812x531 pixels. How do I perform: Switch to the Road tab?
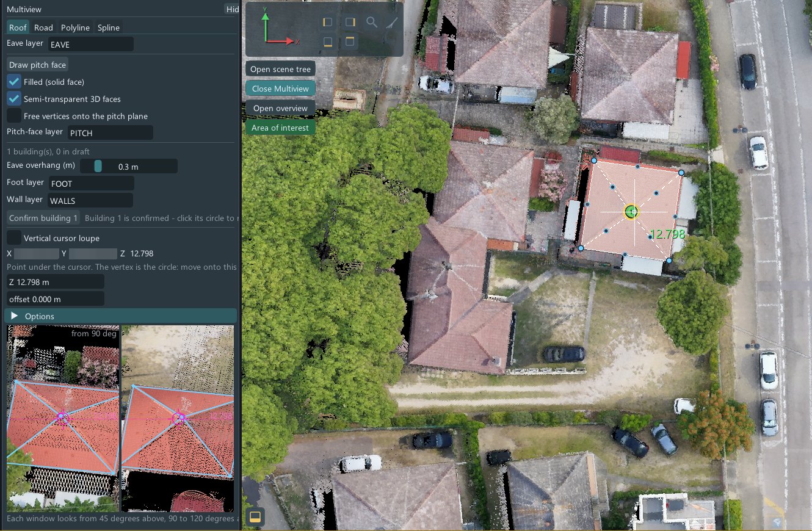click(x=43, y=27)
